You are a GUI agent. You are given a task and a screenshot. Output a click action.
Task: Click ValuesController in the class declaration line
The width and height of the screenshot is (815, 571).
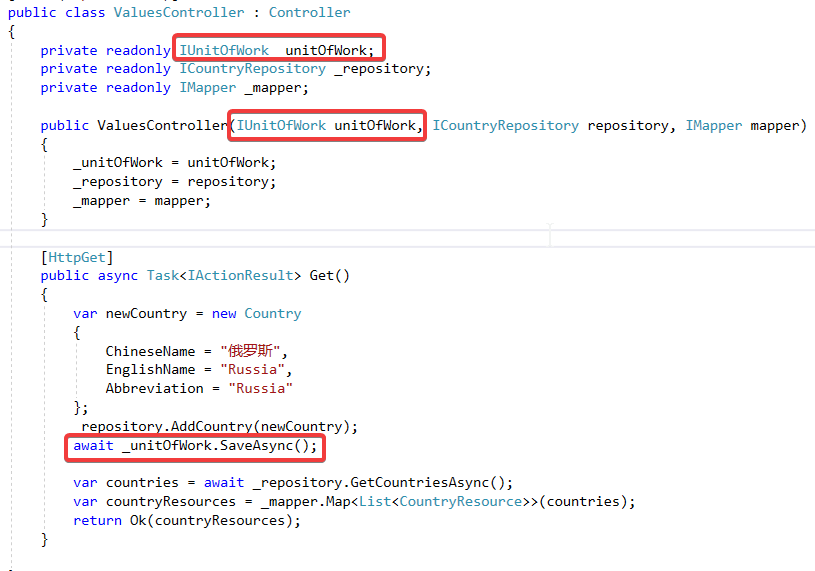pyautogui.click(x=179, y=12)
